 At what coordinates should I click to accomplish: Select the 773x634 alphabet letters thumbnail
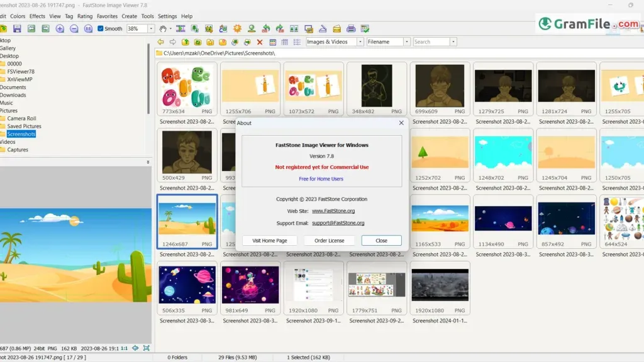coord(187,89)
